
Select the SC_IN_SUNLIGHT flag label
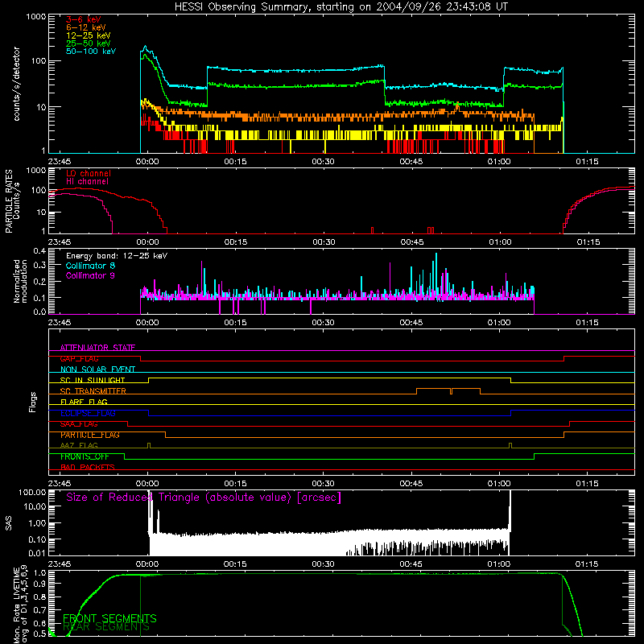click(93, 380)
